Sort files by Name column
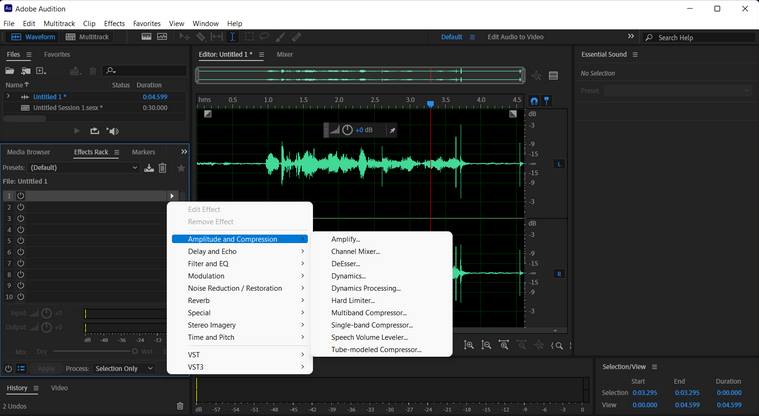Viewport: 759px width, 416px height. (x=17, y=85)
